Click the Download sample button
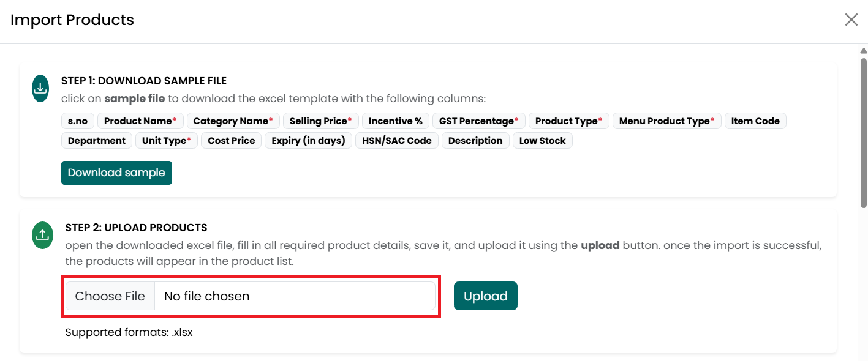This screenshot has height=361, width=868. coord(116,173)
